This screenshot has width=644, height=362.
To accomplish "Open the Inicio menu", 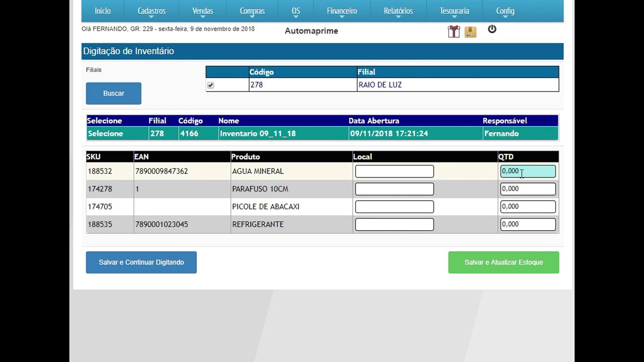I will [103, 11].
